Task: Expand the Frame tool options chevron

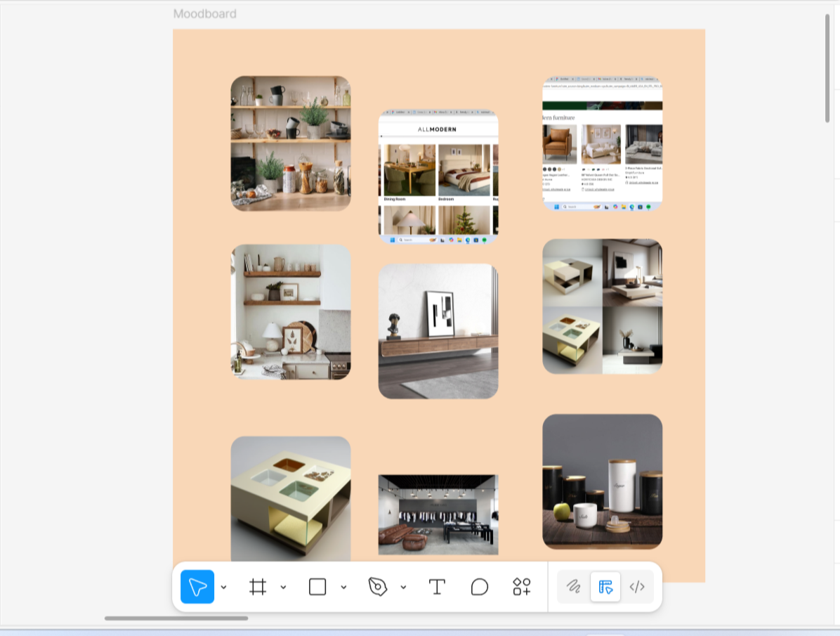Action: pyautogui.click(x=283, y=586)
